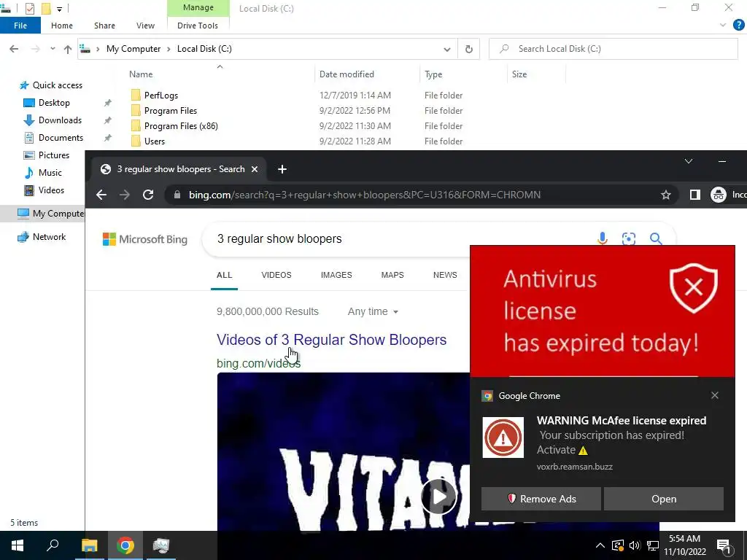The height and width of the screenshot is (560, 747).
Task: Click Open button in McAfee notification
Action: click(664, 499)
